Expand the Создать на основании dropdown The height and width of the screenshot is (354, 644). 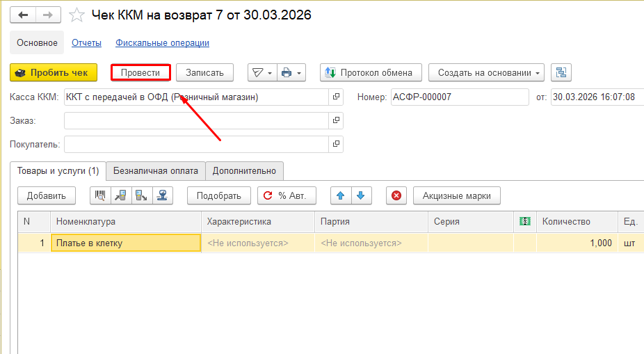(486, 73)
